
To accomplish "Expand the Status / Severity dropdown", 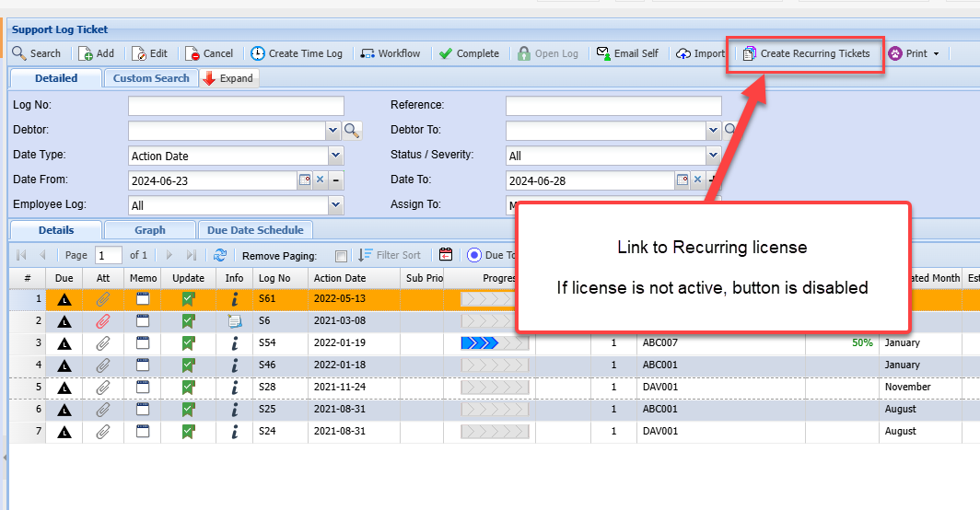I will (x=713, y=155).
